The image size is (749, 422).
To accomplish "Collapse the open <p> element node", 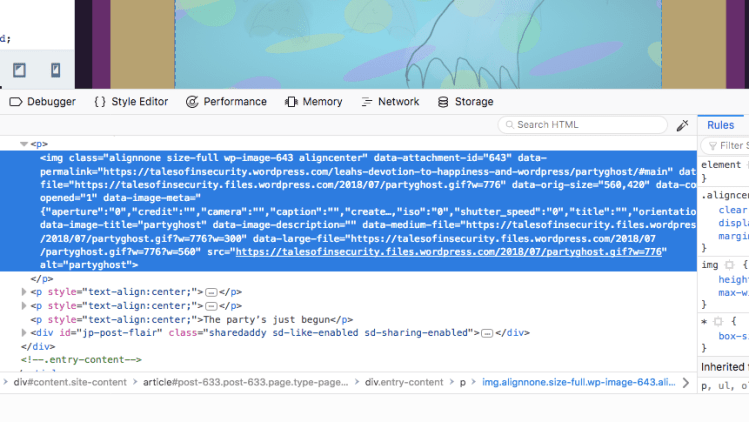I will click(23, 144).
